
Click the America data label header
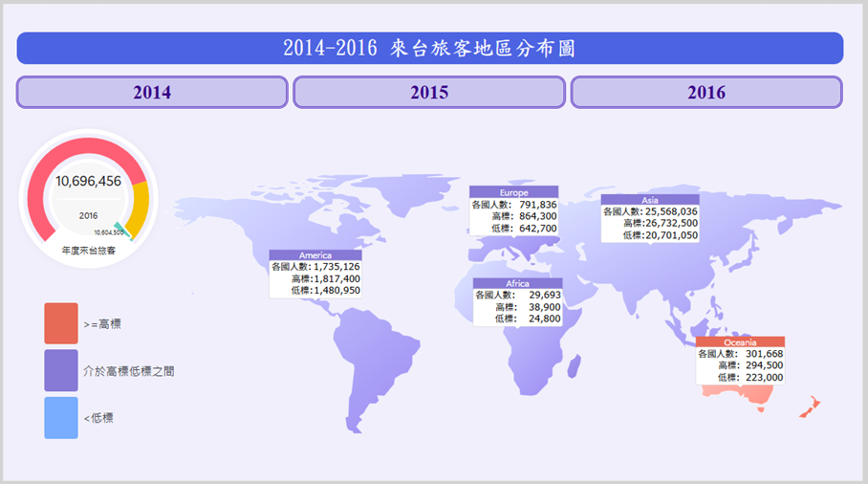[315, 255]
